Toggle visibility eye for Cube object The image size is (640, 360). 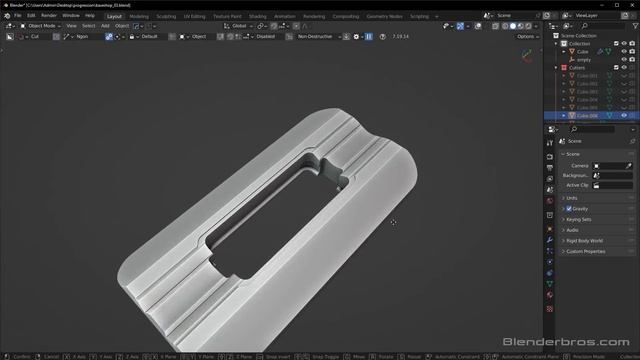tap(624, 51)
